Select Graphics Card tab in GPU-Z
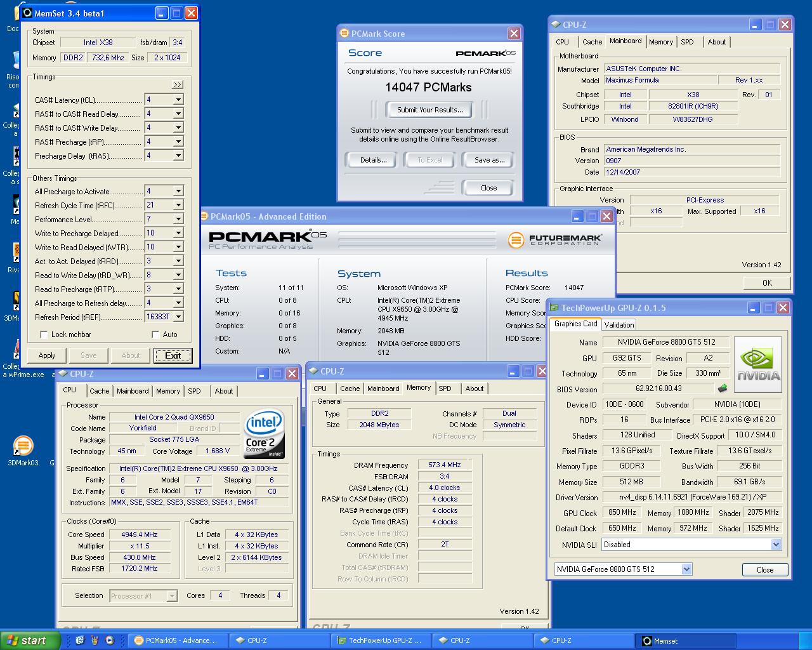The image size is (812, 650). 575,324
